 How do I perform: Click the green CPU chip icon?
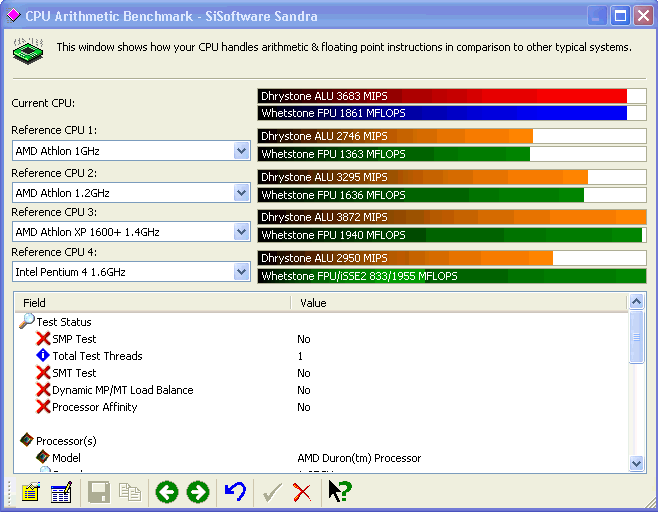click(28, 51)
